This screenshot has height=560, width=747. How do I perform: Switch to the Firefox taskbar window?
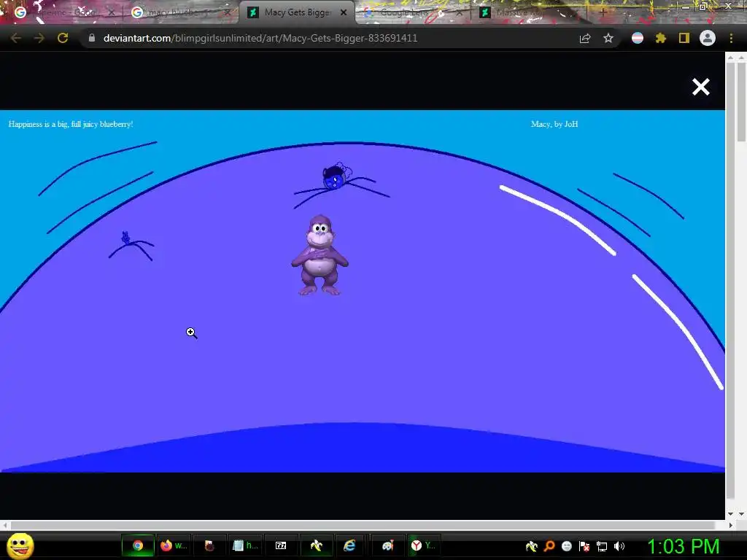pyautogui.click(x=174, y=545)
